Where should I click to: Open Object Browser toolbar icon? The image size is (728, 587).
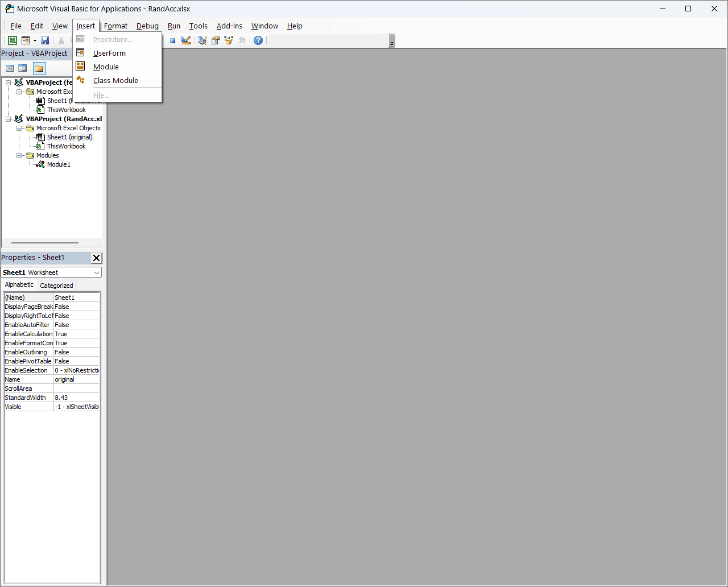229,40
